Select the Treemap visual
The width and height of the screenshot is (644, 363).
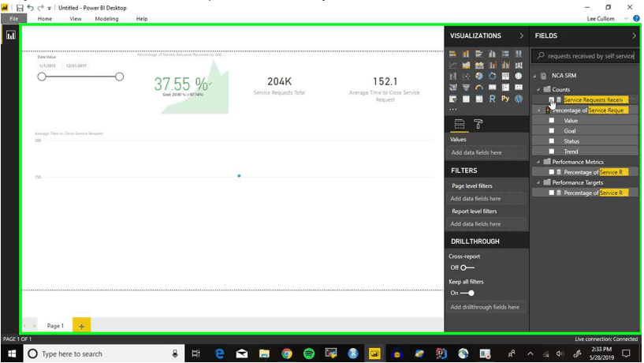pos(505,76)
